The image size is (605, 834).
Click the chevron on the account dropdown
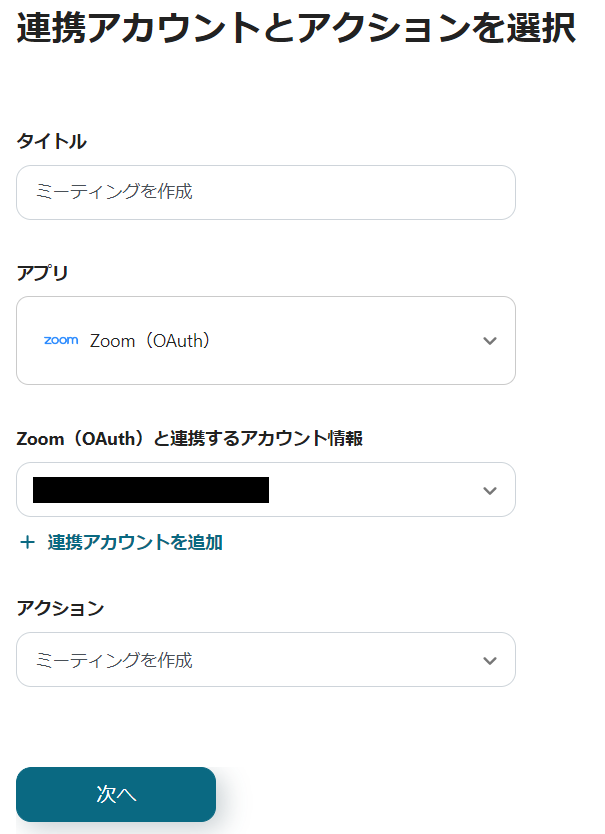coord(490,490)
